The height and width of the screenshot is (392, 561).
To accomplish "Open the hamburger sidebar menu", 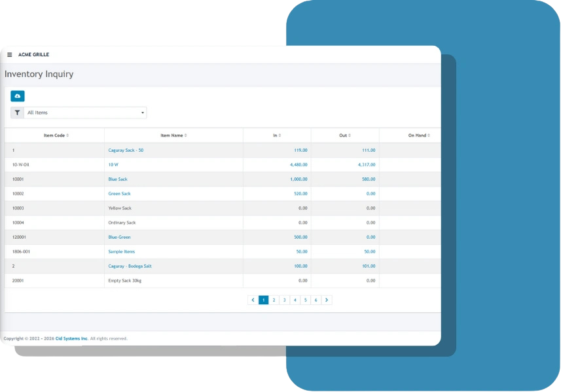I will pos(10,55).
